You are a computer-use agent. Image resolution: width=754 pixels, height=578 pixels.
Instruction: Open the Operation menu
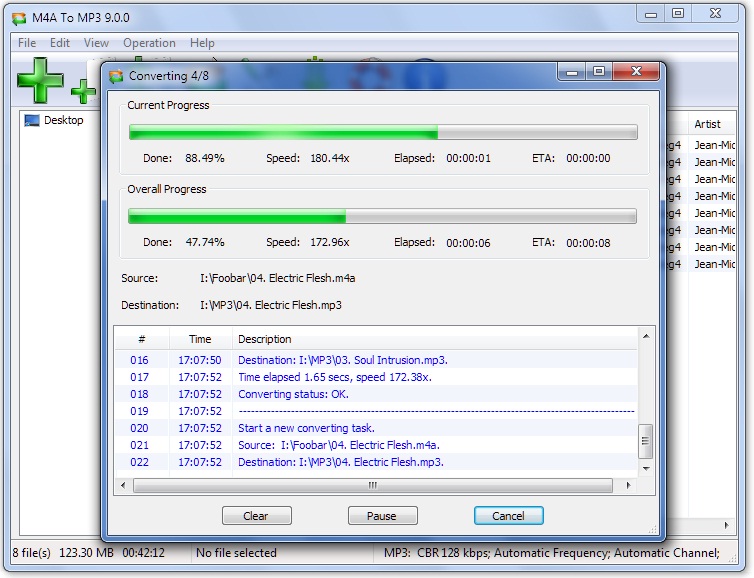coord(149,43)
